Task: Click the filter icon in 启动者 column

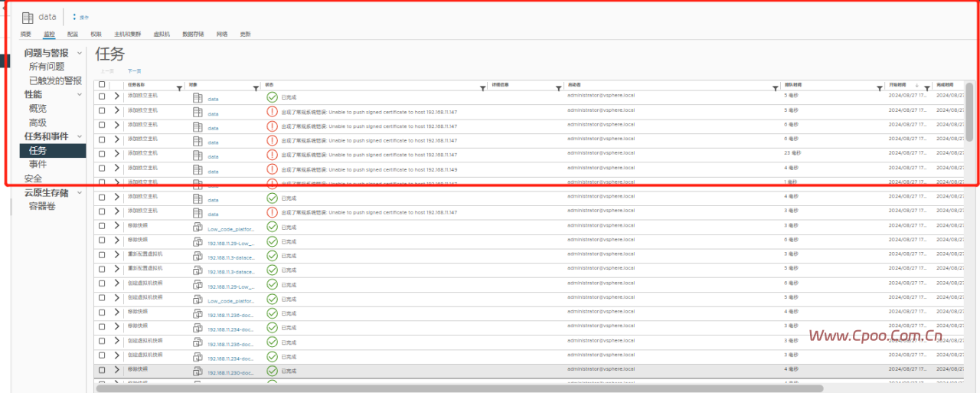Action: [x=775, y=88]
